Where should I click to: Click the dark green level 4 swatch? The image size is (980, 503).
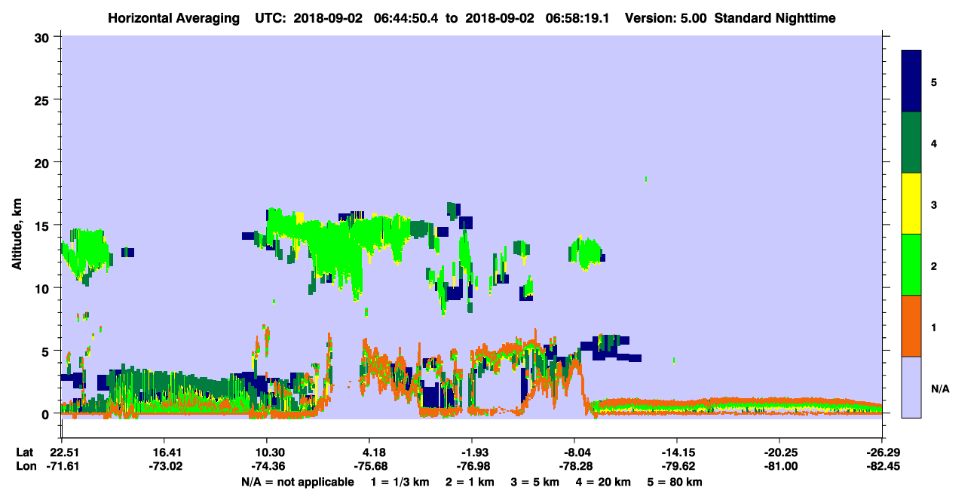[x=911, y=143]
